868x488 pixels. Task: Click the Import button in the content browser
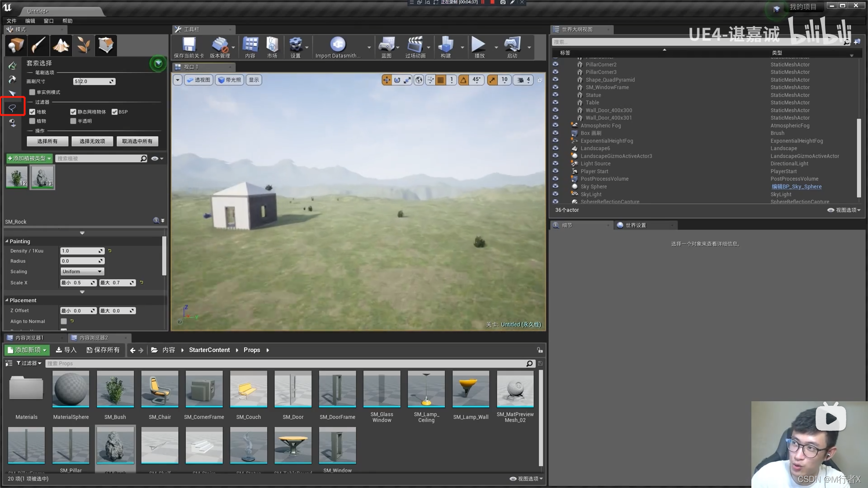pos(66,350)
